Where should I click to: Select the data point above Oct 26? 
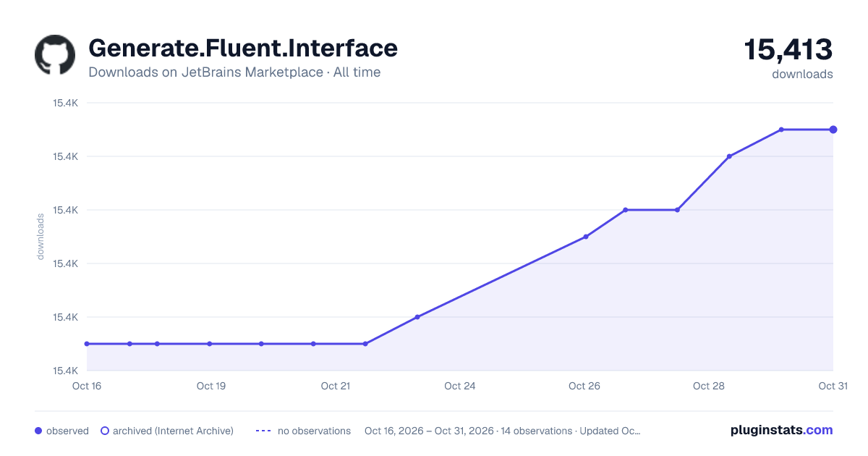(x=586, y=237)
